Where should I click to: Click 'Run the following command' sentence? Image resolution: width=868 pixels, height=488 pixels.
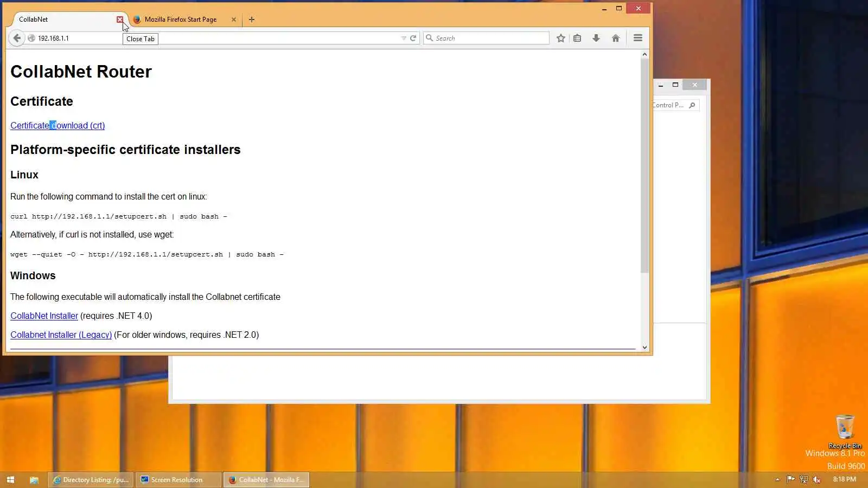coord(108,196)
